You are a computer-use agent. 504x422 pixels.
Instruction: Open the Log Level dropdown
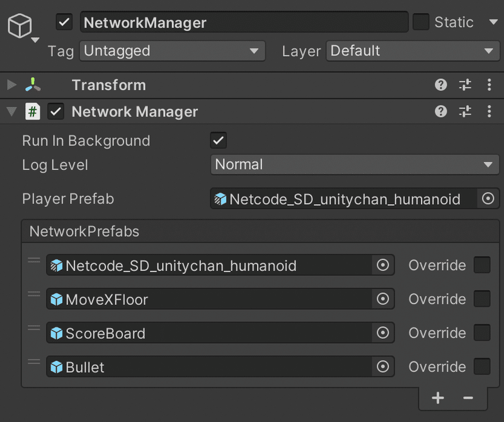coord(353,165)
